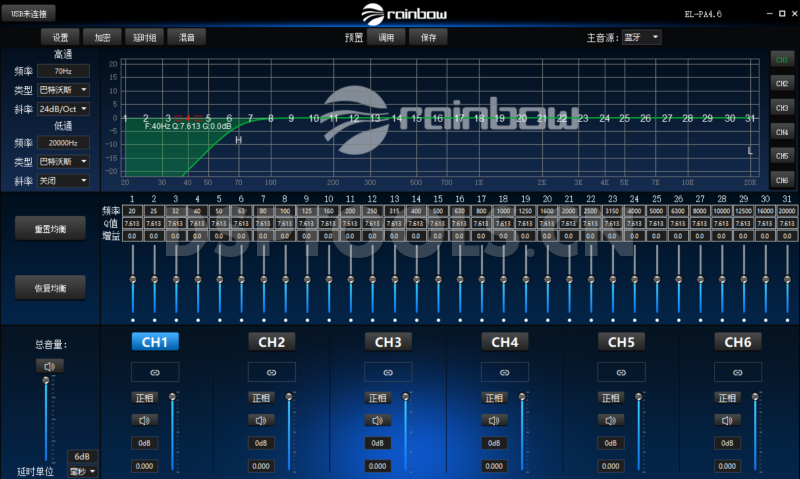Switch graph to CH5 side tab
Screen dimensions: 800x479
click(x=782, y=156)
